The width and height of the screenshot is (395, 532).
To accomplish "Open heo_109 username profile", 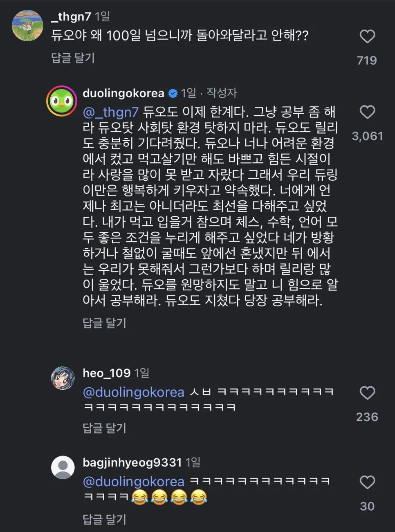I will [106, 373].
